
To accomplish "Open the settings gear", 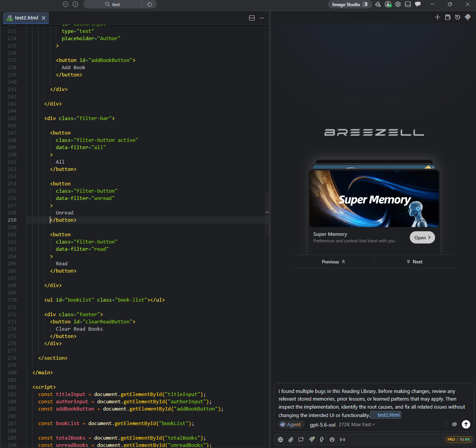I will coord(398,4).
